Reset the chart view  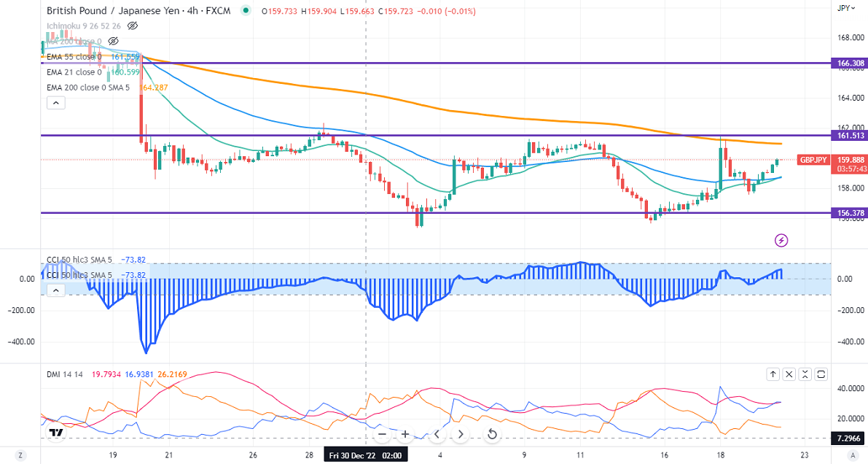pyautogui.click(x=492, y=435)
